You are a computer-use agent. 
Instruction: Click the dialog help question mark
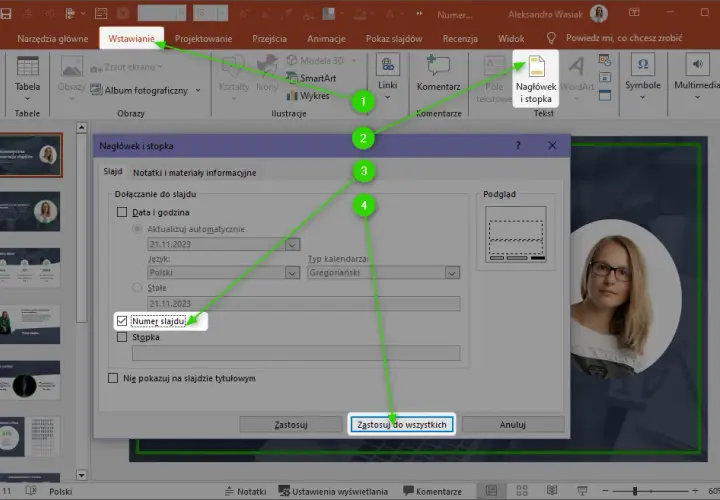[518, 146]
